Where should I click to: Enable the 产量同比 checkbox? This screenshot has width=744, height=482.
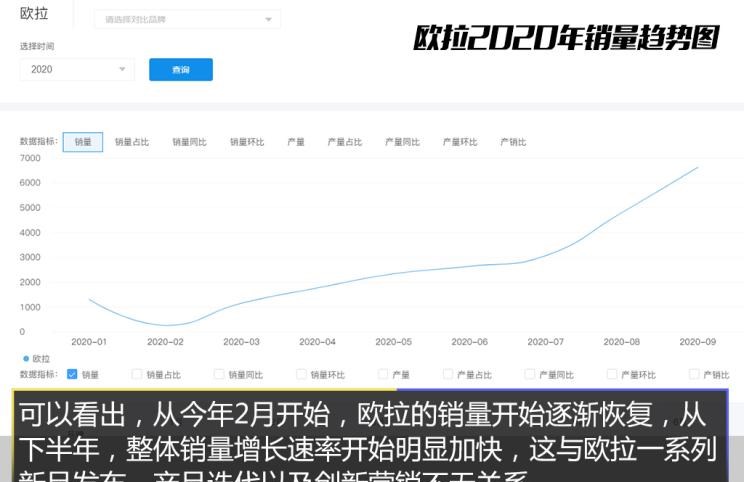point(530,374)
